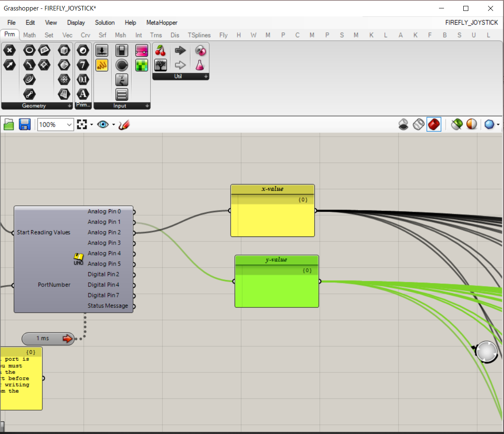Expand the Geometry panel

pos(69,106)
